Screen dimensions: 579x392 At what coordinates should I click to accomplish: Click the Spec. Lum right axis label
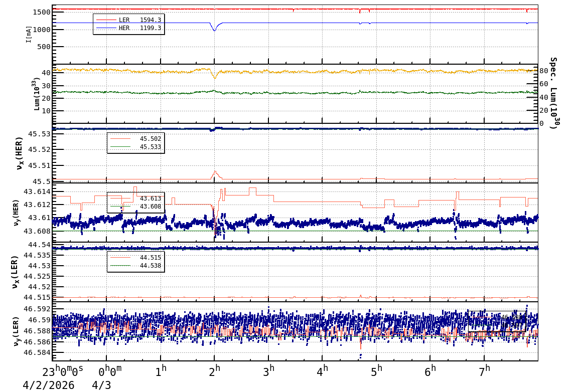[553, 93]
